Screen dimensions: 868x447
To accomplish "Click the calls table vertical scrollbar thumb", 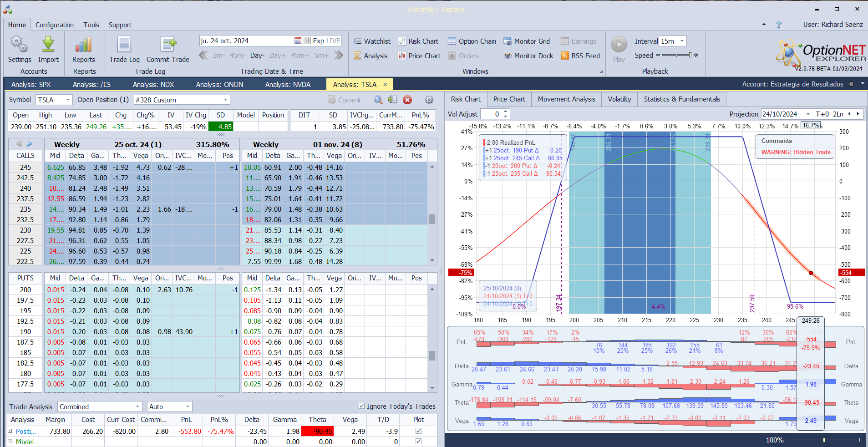I will click(432, 219).
